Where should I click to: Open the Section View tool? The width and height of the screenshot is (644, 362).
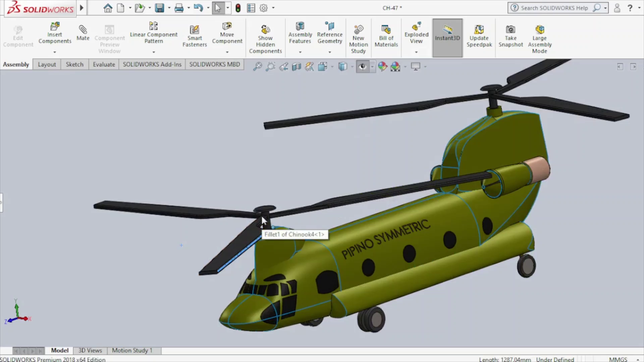(297, 66)
